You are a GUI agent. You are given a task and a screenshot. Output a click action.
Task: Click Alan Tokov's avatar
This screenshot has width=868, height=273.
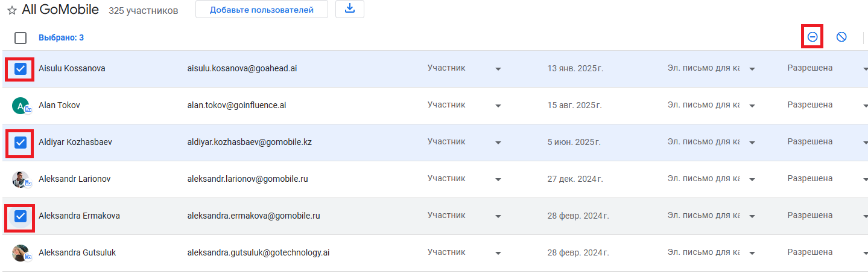(21, 106)
